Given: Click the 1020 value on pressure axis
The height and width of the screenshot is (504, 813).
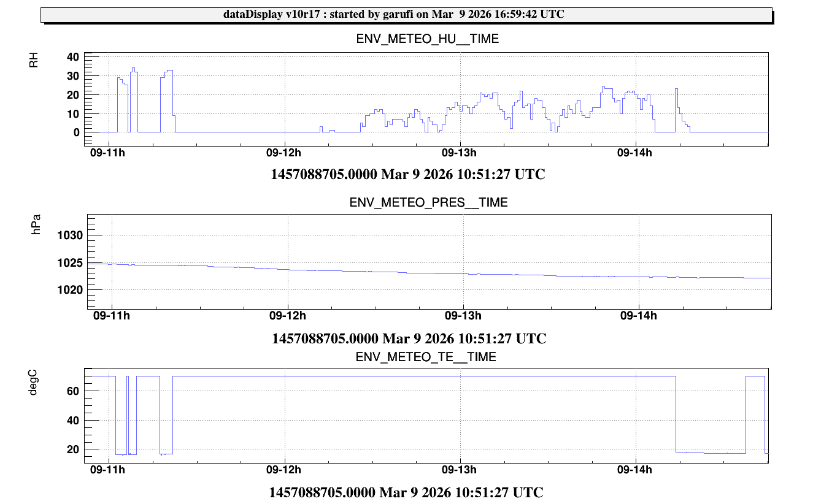Looking at the screenshot, I should [x=69, y=289].
